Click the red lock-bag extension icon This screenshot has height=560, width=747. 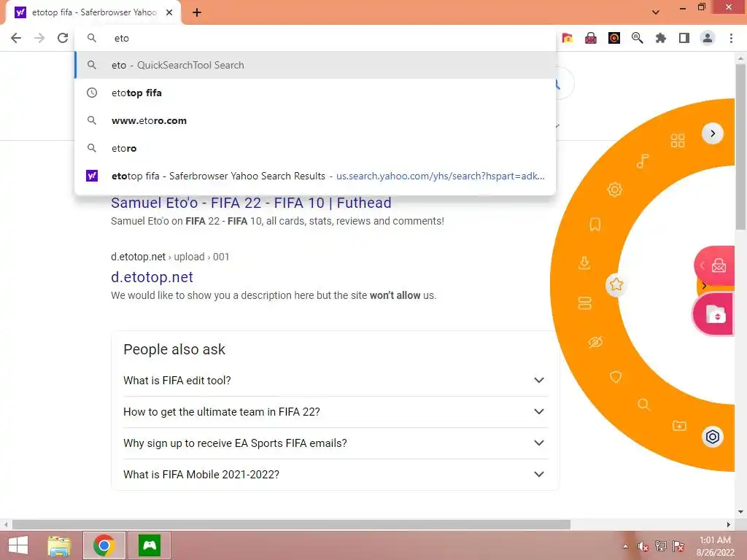click(x=591, y=38)
